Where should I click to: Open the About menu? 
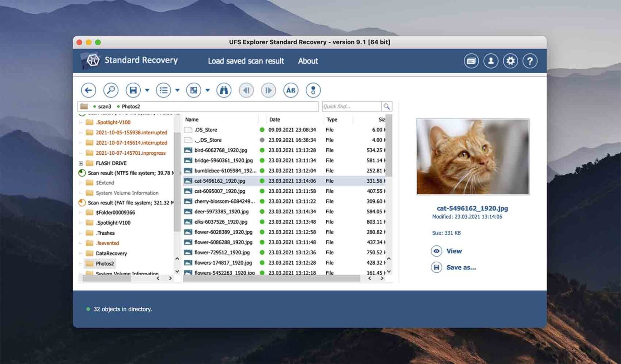point(308,61)
